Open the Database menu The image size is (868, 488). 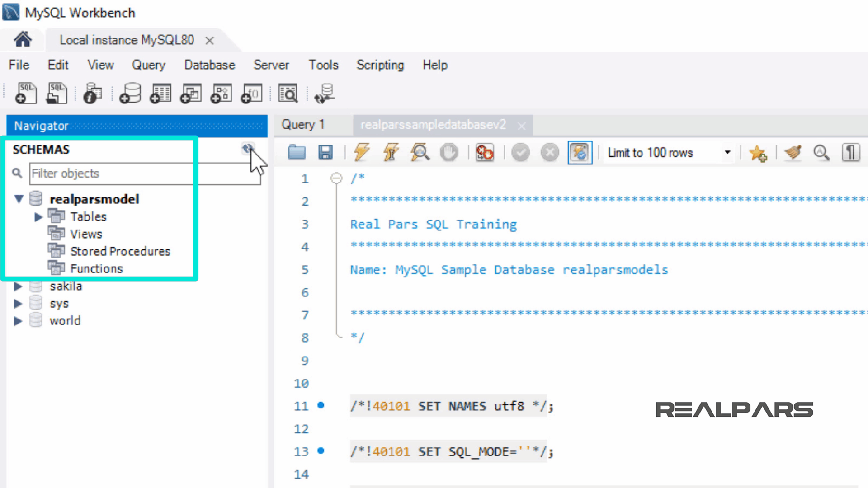point(209,65)
